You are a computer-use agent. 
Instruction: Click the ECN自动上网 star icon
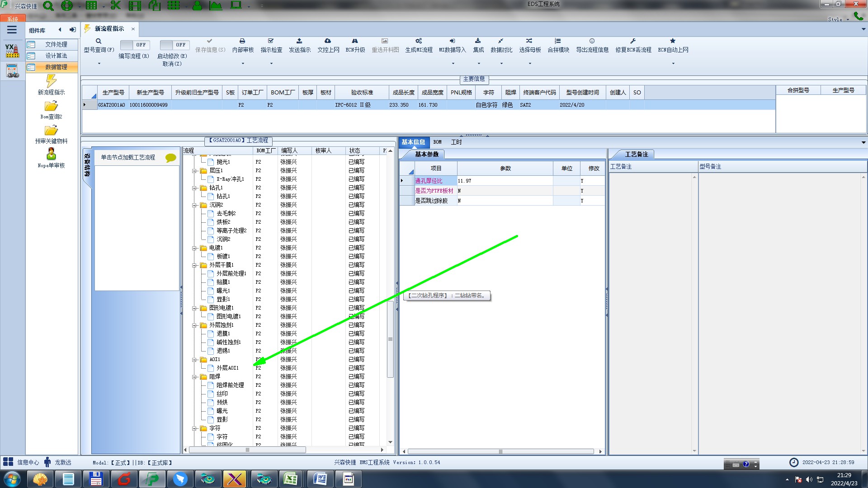[673, 41]
